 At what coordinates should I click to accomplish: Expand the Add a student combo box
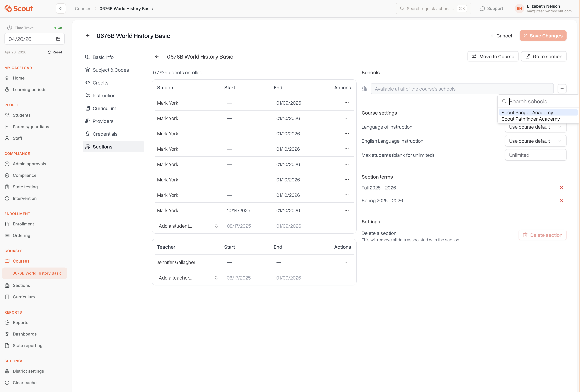point(188,226)
